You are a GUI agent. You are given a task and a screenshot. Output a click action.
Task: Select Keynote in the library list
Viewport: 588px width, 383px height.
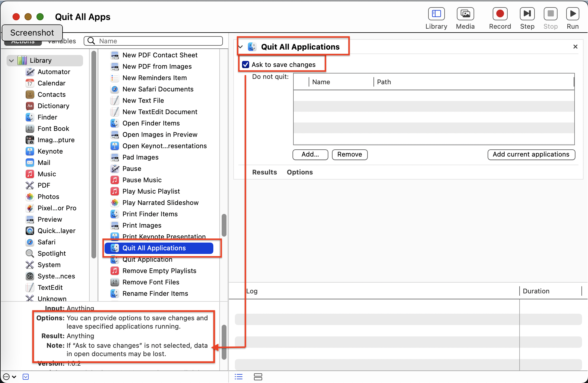tap(50, 151)
